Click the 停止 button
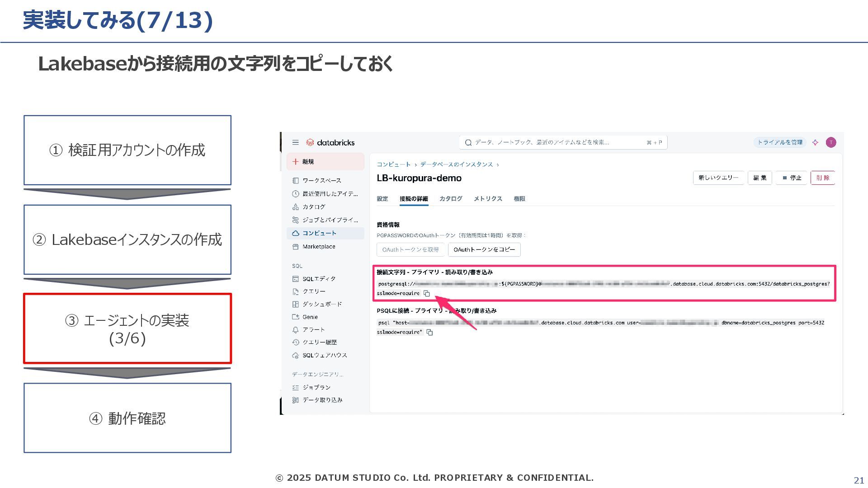This screenshot has width=868, height=488. 792,178
